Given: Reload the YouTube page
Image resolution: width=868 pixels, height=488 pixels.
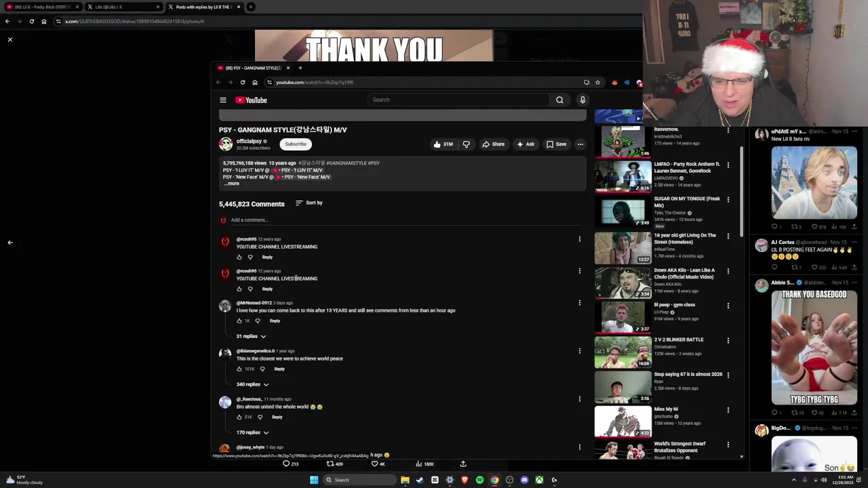Looking at the screenshot, I should [x=243, y=83].
